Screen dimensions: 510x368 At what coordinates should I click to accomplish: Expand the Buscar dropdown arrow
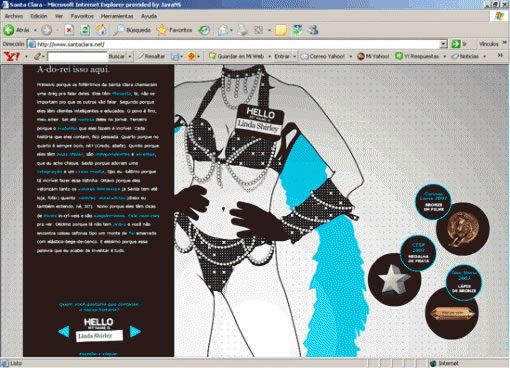[130, 57]
